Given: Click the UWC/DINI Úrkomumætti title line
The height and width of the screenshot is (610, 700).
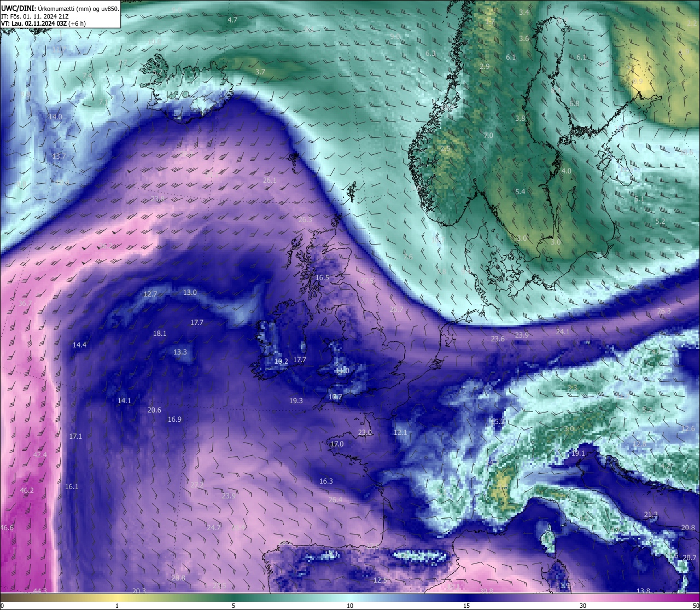Looking at the screenshot, I should (60, 9).
